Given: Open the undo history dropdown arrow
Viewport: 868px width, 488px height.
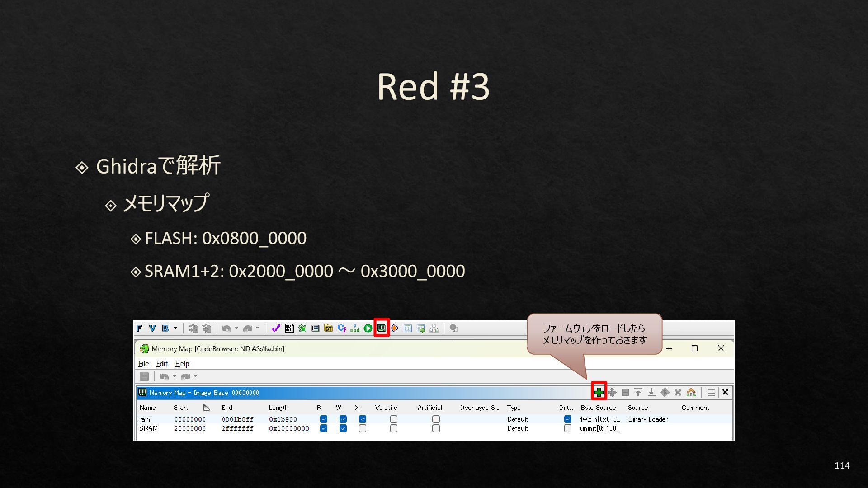Looking at the screenshot, I should tap(236, 328).
